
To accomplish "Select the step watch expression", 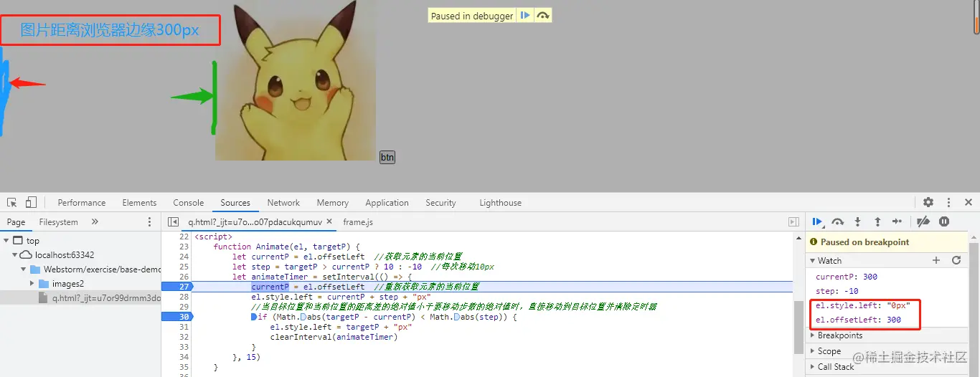I will coord(837,291).
